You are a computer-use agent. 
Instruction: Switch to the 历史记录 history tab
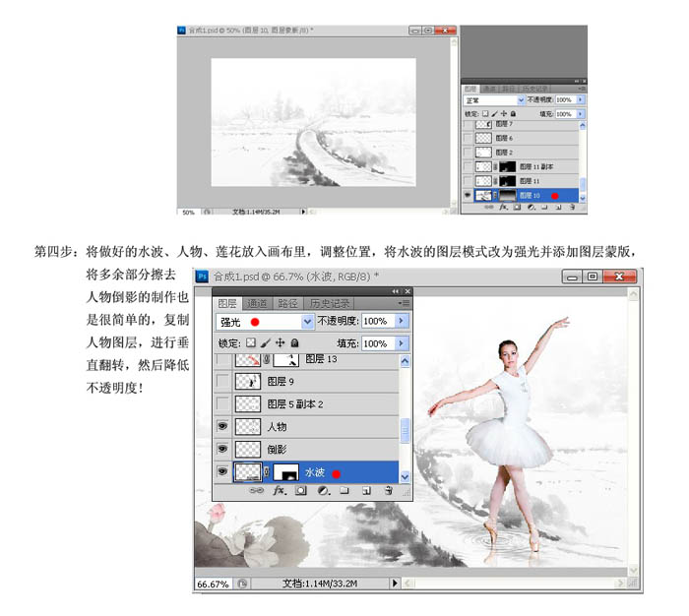point(330,303)
